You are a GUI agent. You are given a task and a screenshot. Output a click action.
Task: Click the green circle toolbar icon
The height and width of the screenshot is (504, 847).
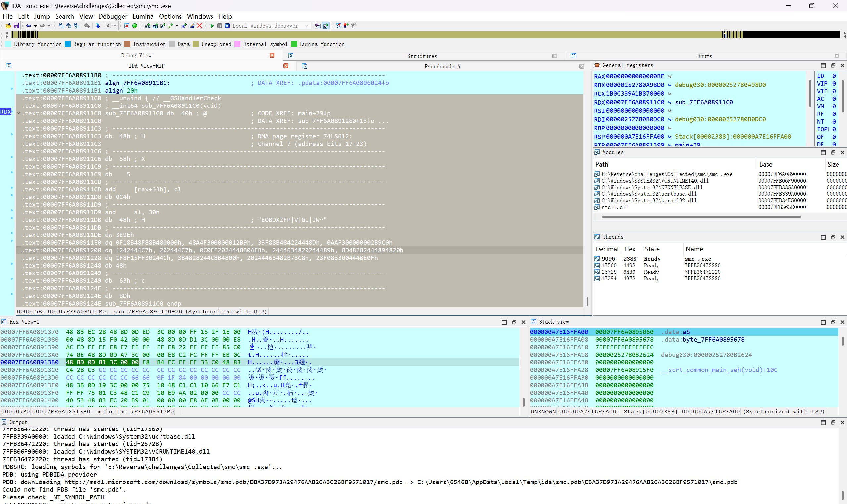pyautogui.click(x=135, y=26)
